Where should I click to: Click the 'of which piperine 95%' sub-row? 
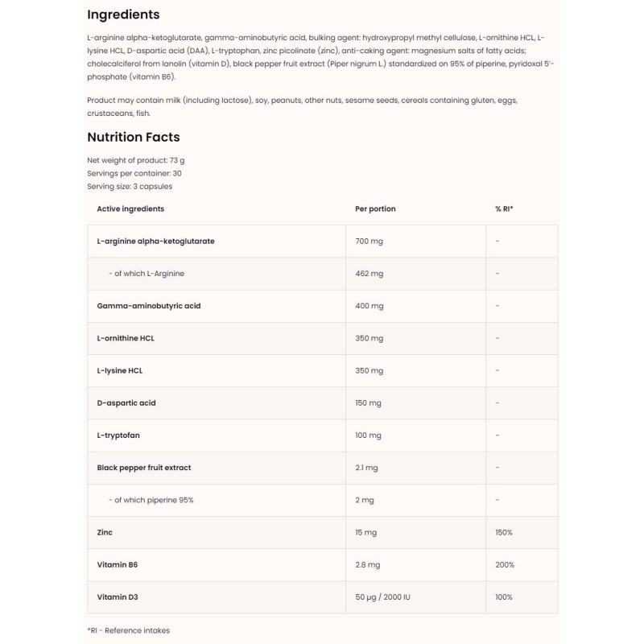pyautogui.click(x=151, y=500)
